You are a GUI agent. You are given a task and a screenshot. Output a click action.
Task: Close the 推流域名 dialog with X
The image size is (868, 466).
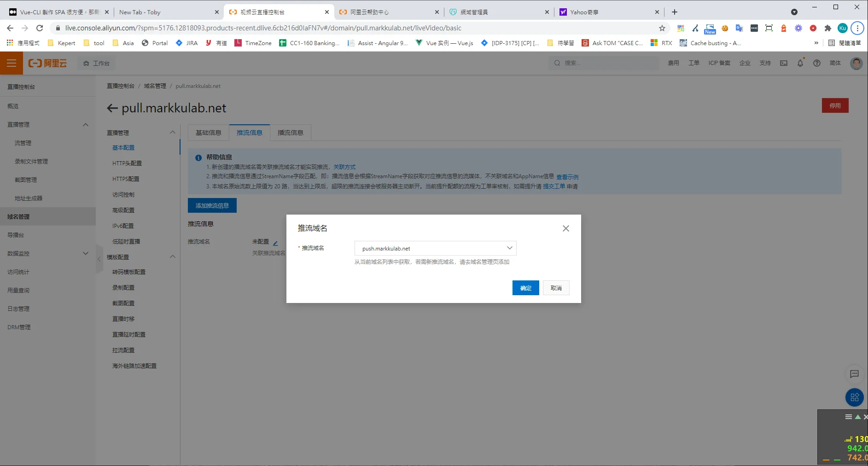point(566,228)
